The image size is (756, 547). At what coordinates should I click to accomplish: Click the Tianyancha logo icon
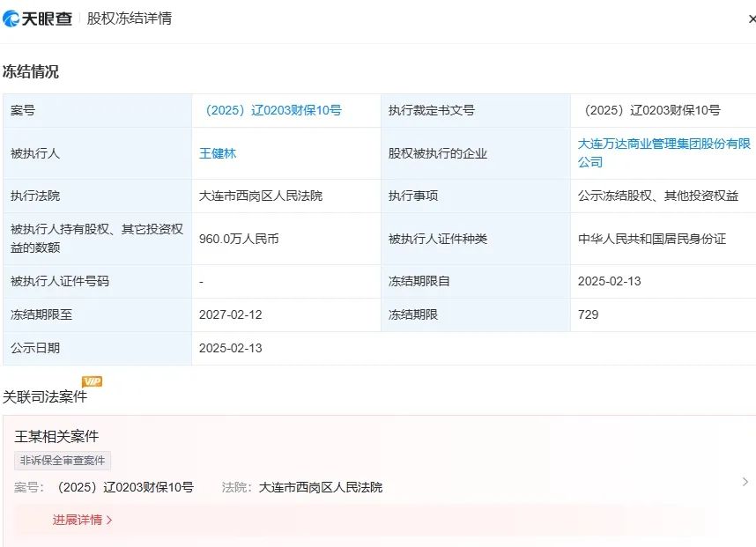point(12,18)
